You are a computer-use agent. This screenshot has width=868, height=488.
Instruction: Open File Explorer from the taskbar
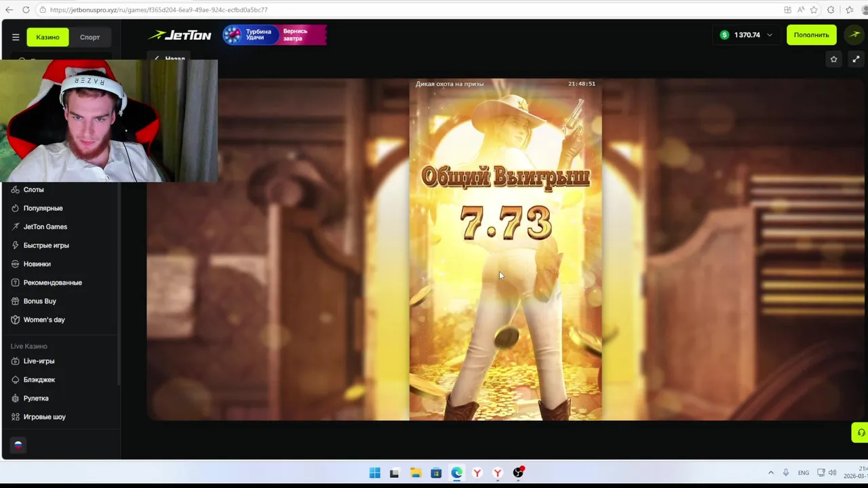[x=416, y=473]
